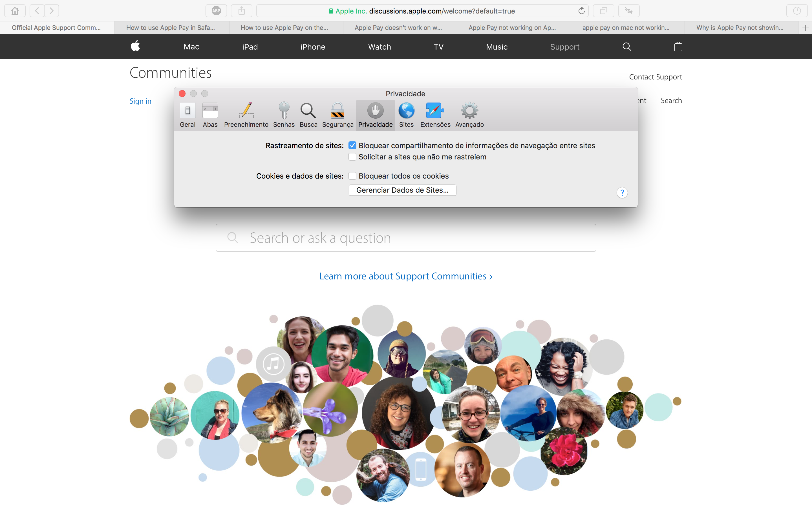Click the Adblock Plus toolbar icon
This screenshot has width=812, height=507.
(216, 11)
